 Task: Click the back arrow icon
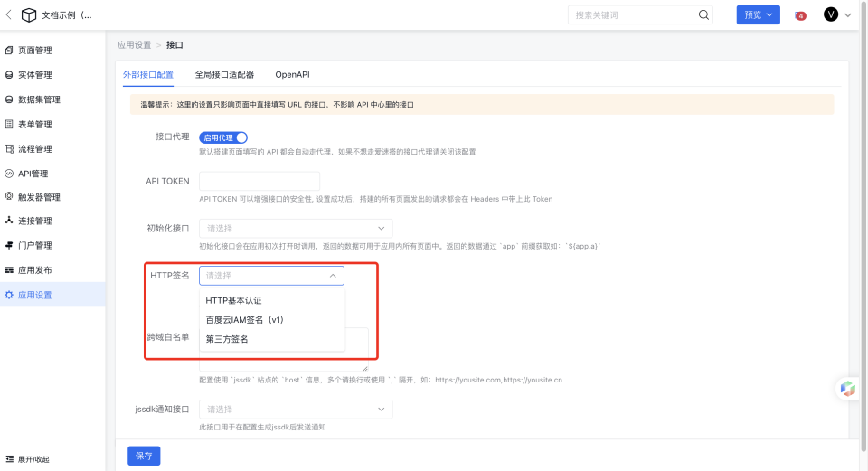pos(9,15)
